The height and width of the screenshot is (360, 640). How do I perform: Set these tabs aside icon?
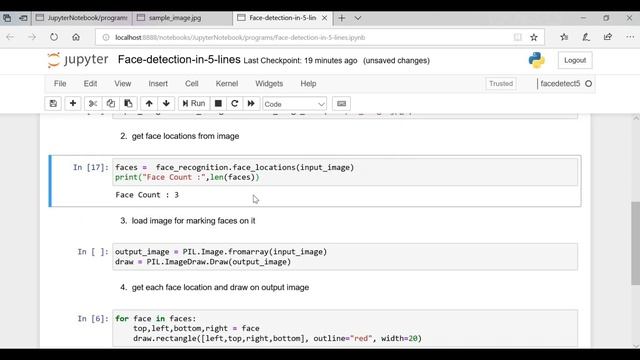[23, 18]
